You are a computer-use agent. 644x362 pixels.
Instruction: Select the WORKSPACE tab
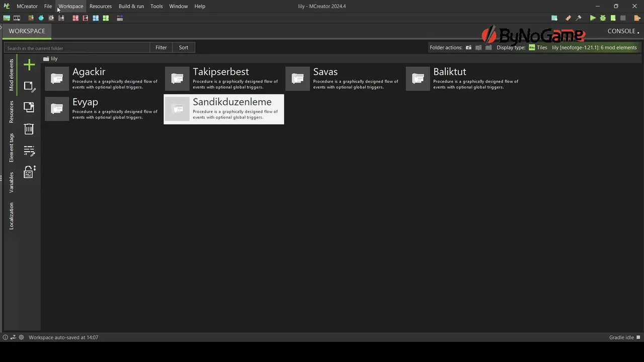pyautogui.click(x=27, y=31)
